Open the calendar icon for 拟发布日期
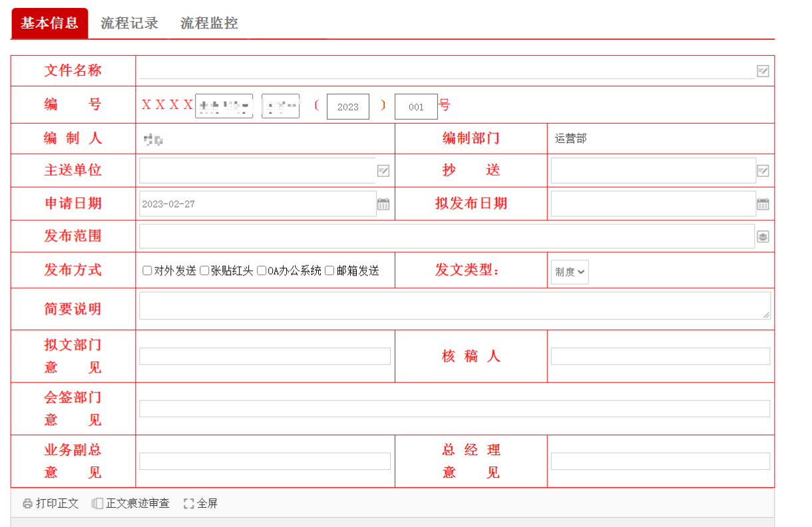Image resolution: width=812 pixels, height=527 pixels. point(763,204)
